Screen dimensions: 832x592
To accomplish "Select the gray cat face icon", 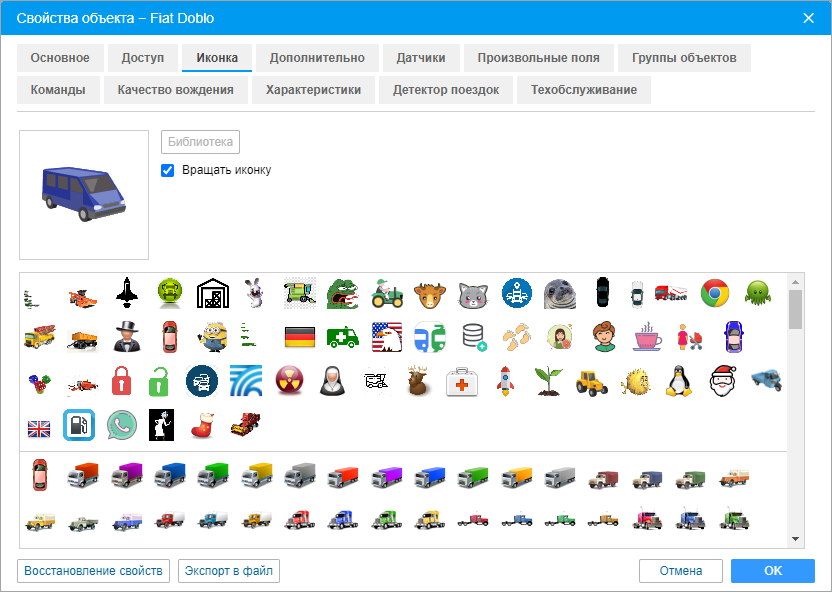I will tap(473, 295).
